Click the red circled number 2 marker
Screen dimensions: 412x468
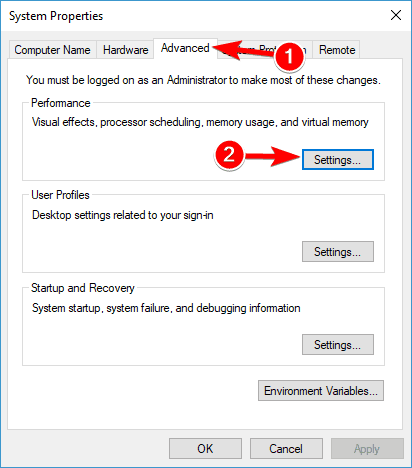tap(229, 155)
